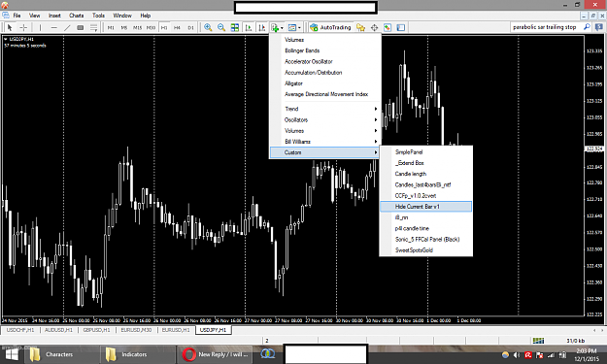The width and height of the screenshot is (607, 364).
Task: Switch to M1 timeframe
Action: [x=111, y=27]
